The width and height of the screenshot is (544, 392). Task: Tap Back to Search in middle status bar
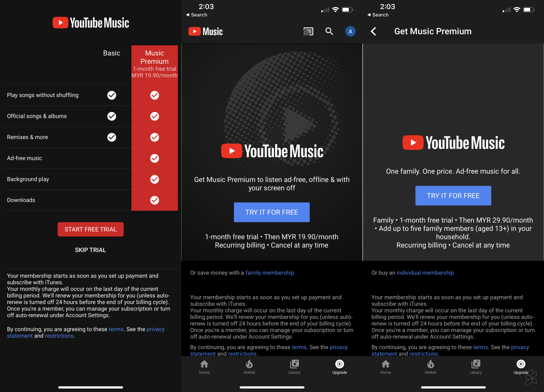tap(196, 15)
